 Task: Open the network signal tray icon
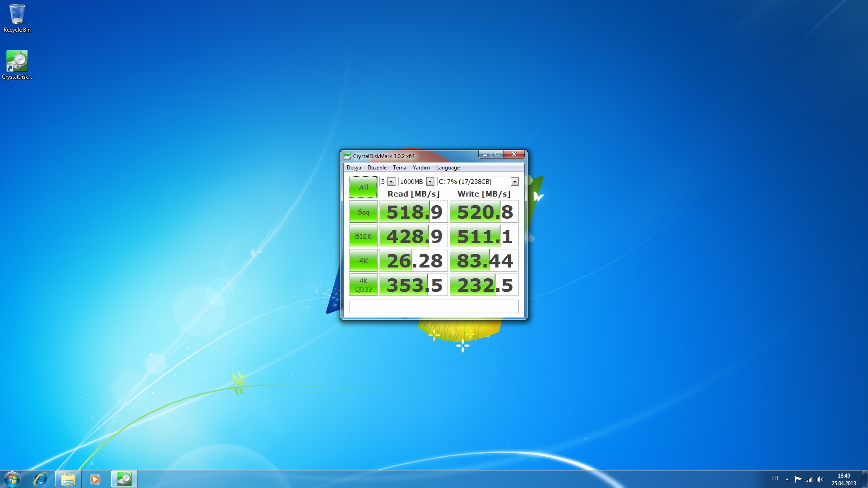(809, 479)
